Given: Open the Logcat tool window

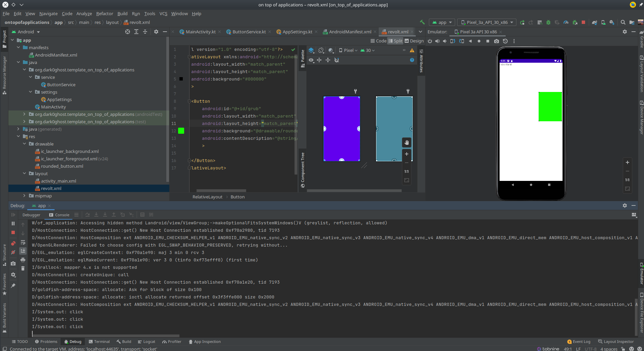Looking at the screenshot, I should coord(146,342).
